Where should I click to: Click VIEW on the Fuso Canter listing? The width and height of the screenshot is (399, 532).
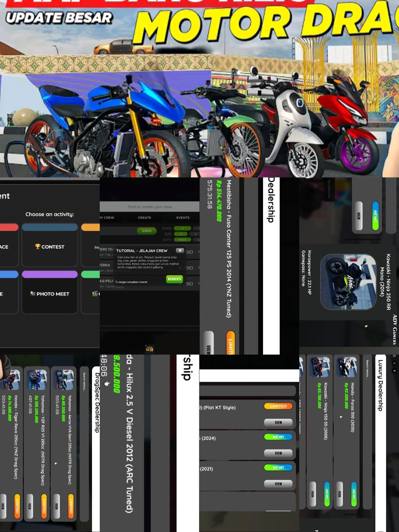[x=209, y=343]
